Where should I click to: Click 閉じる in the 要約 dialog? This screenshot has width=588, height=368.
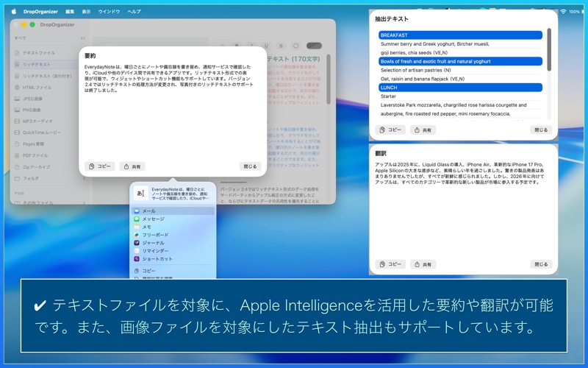[250, 166]
